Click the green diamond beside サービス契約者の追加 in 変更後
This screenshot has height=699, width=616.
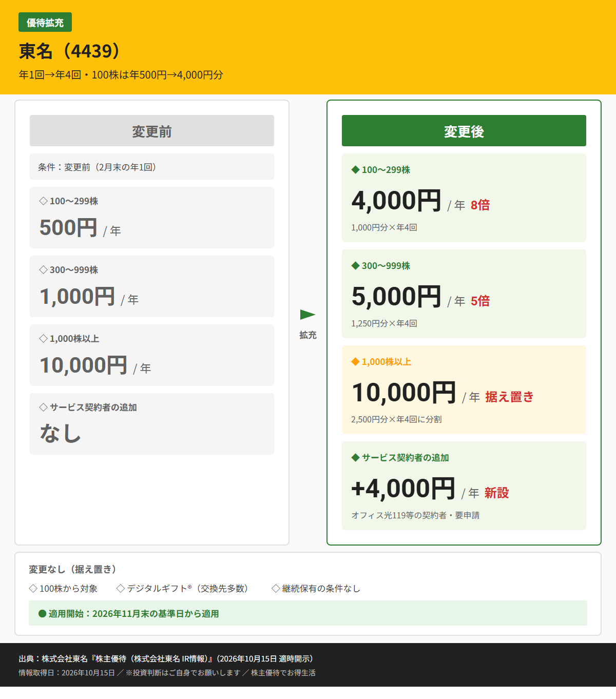(355, 458)
